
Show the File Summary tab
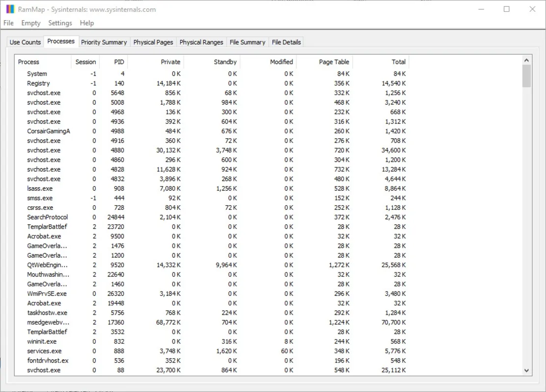247,42
